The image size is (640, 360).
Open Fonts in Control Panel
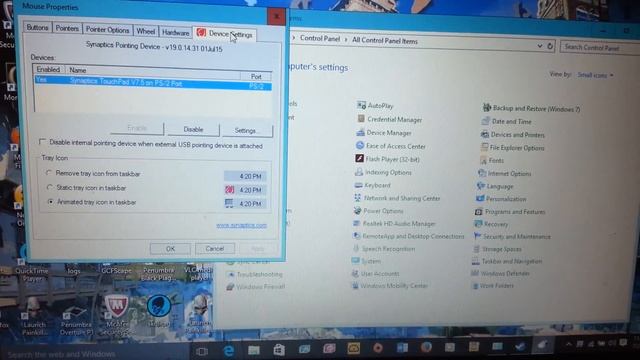492,160
